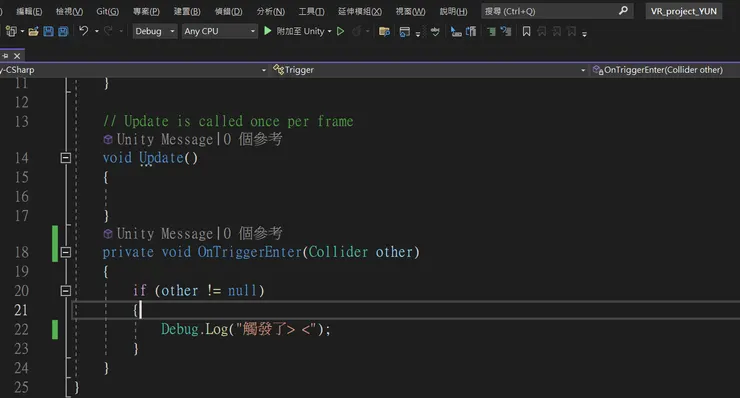Viewport: 740px width, 398px height.
Task: Collapse the Update() method outline toggle
Action: tap(66, 158)
